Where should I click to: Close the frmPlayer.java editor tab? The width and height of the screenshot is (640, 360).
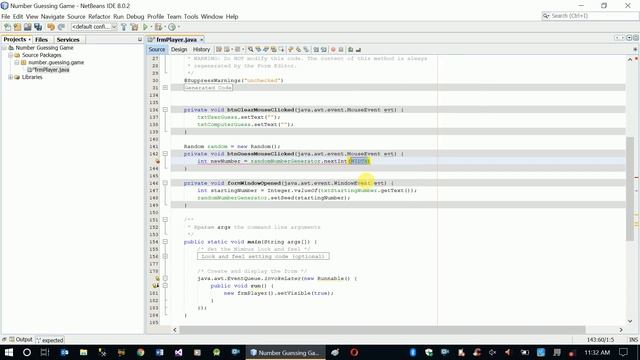click(x=202, y=40)
